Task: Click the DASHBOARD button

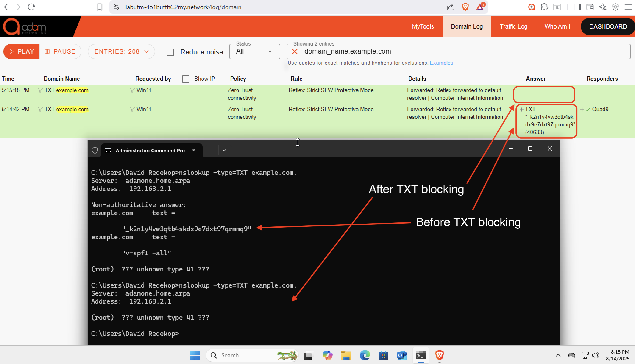Action: [x=608, y=26]
